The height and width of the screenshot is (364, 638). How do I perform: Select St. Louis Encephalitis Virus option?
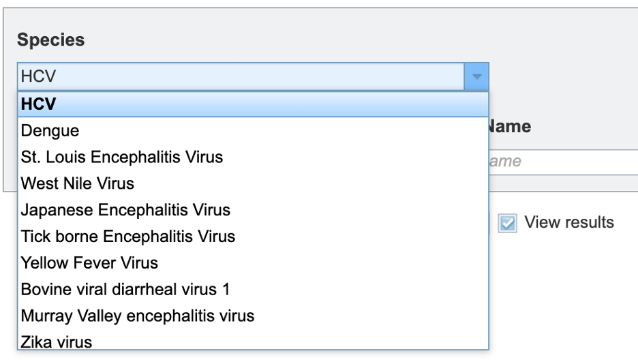click(253, 157)
